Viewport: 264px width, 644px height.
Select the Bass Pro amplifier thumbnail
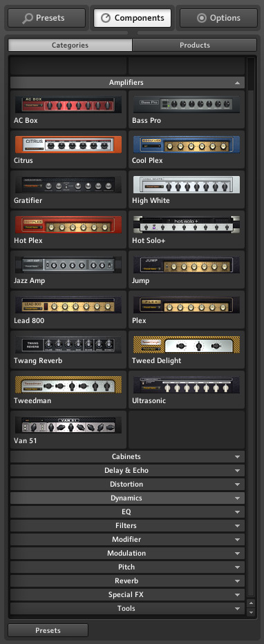coord(187,105)
